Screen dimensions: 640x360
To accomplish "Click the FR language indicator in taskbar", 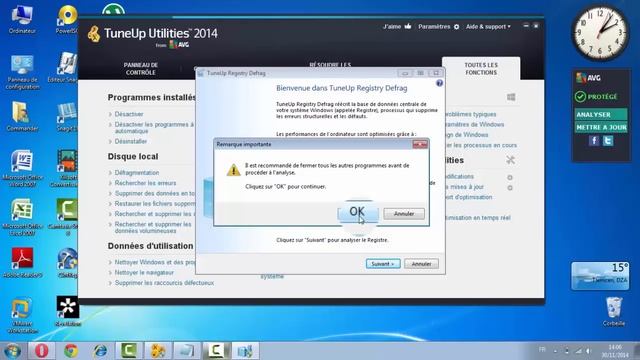I will tap(542, 349).
